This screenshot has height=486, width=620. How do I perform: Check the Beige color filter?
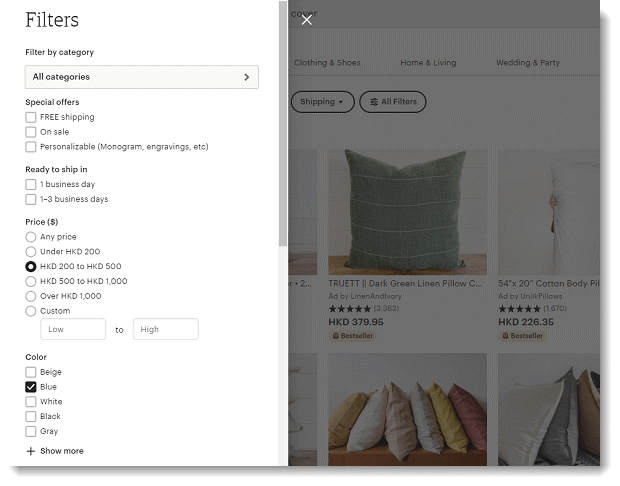pos(31,372)
